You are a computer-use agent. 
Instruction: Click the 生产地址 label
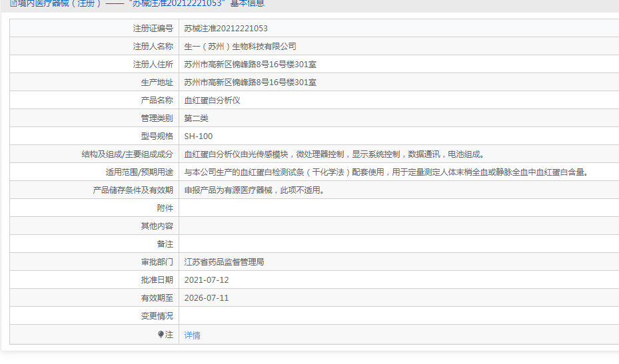pos(157,83)
